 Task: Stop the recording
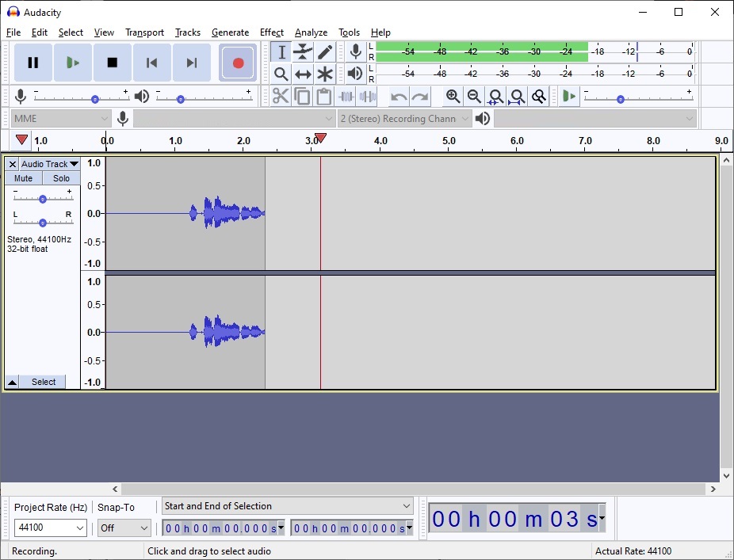pos(113,63)
